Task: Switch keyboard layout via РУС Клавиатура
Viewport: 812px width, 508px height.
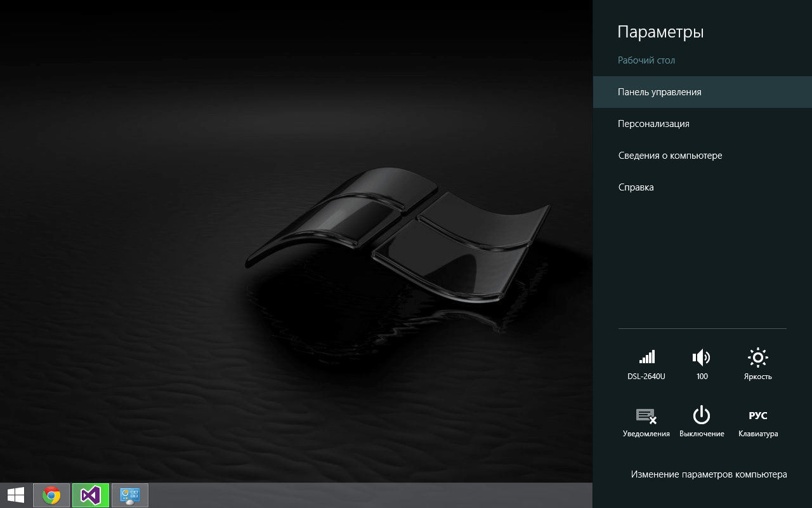Action: pos(757,416)
